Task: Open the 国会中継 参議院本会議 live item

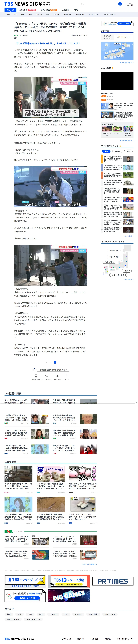Action: [x=117, y=116]
